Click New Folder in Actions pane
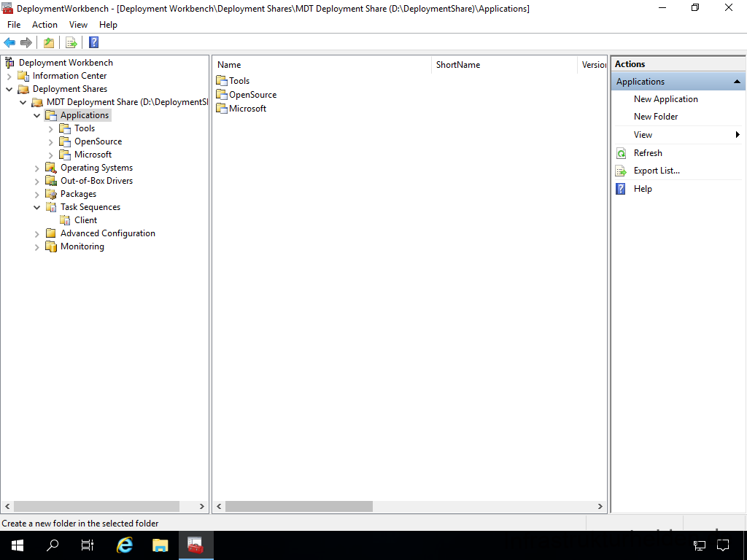The height and width of the screenshot is (560, 747). [x=656, y=117]
